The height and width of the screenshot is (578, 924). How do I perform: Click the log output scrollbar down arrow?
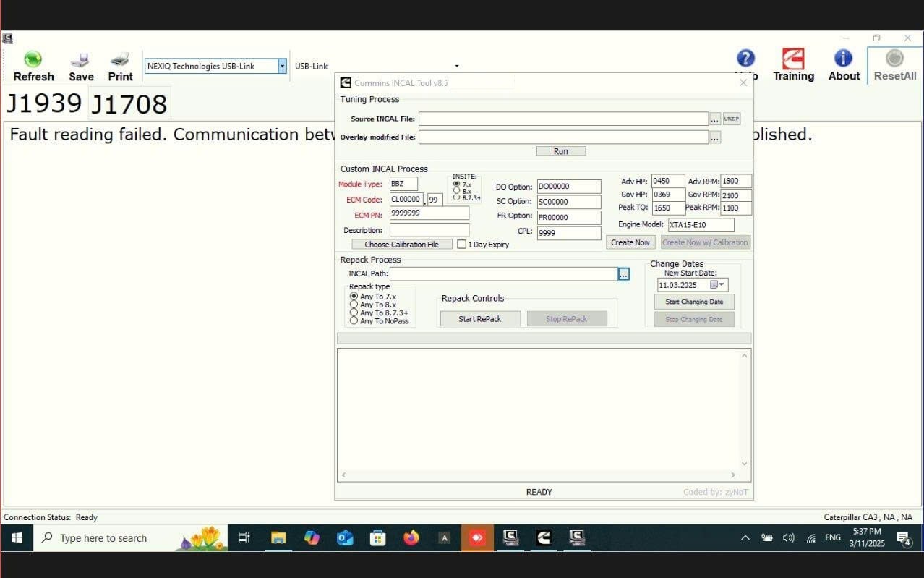(x=745, y=464)
